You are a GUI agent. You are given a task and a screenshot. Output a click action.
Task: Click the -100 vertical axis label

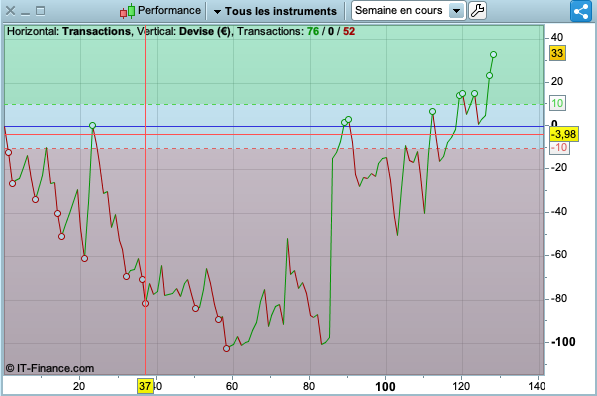pyautogui.click(x=563, y=342)
